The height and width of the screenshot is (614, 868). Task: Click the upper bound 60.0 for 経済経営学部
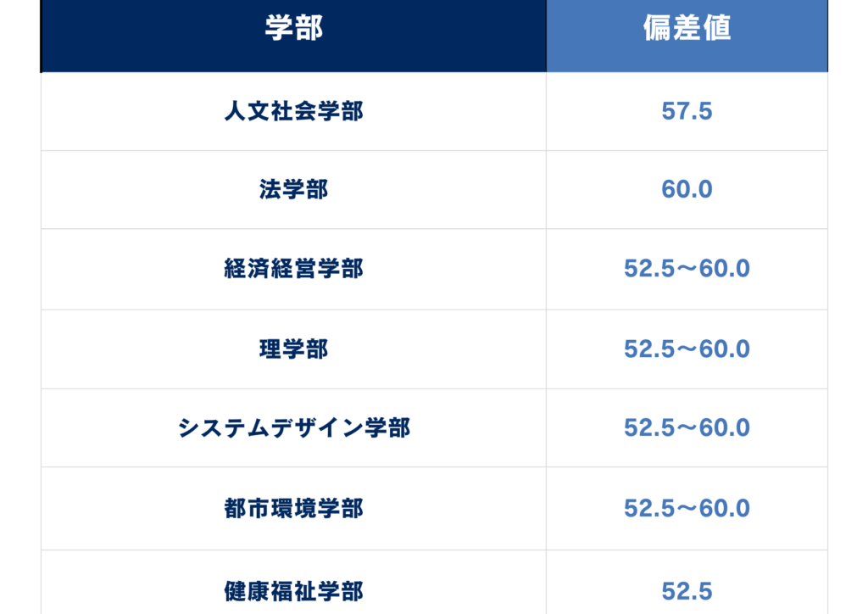723,269
